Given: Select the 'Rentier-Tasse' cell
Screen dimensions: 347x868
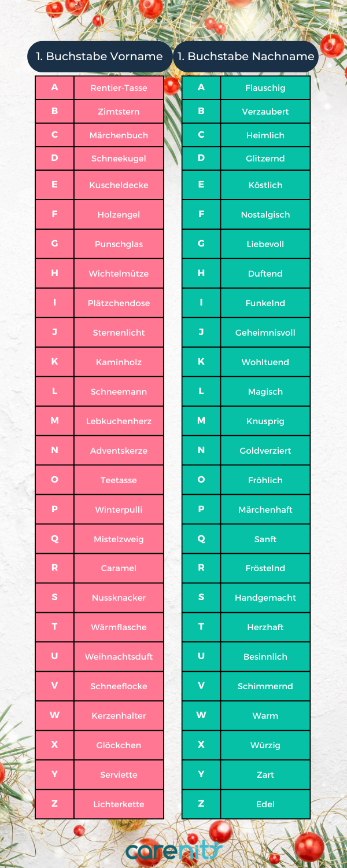Looking at the screenshot, I should coord(119,88).
